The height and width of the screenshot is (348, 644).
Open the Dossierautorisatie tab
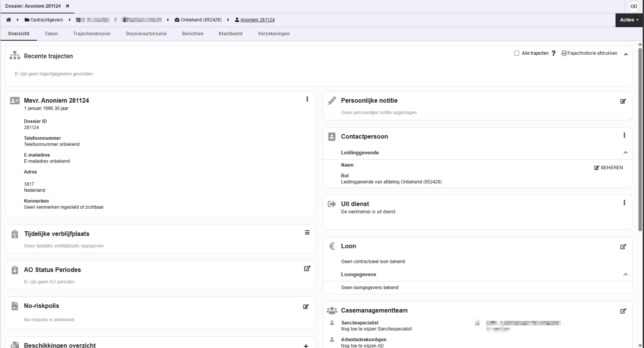coord(146,33)
